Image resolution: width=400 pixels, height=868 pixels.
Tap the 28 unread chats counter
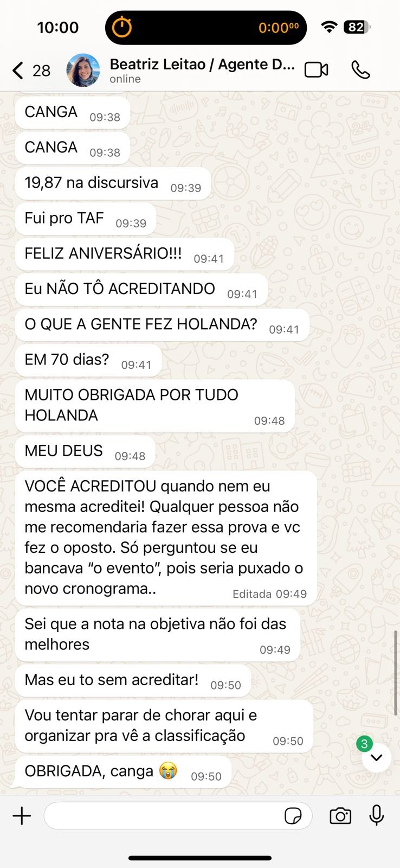click(41, 71)
